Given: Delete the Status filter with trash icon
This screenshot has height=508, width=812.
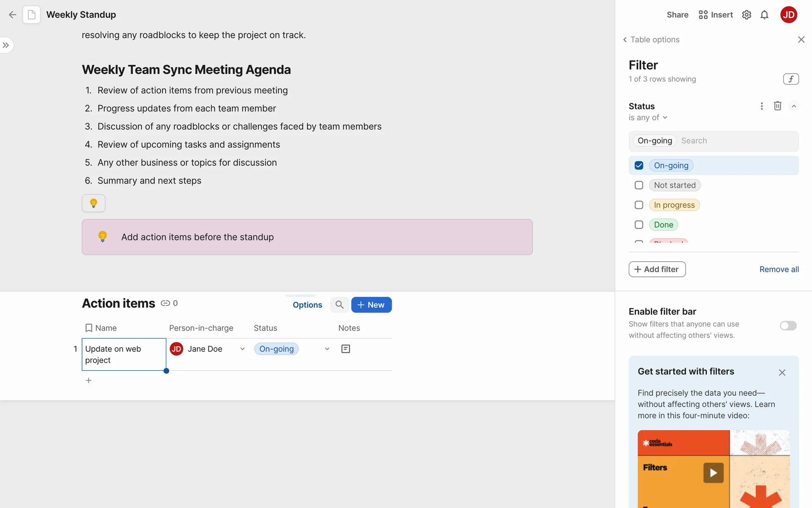Looking at the screenshot, I should 777,106.
